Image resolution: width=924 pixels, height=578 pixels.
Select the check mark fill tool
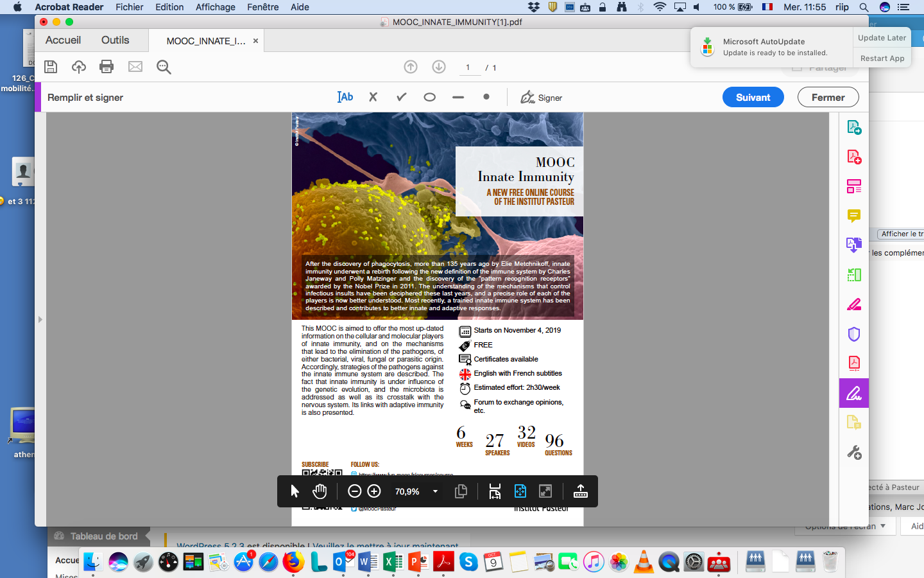tap(402, 97)
